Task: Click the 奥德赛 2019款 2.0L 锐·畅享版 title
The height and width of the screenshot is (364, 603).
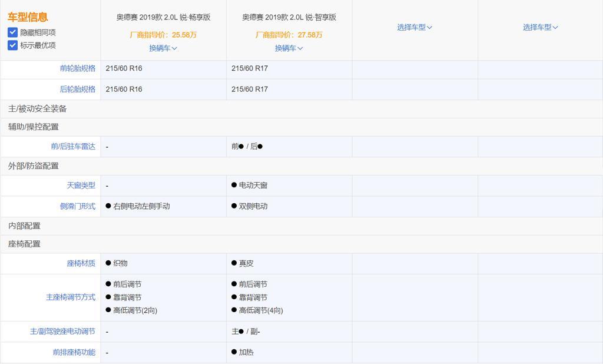Action: 164,17
